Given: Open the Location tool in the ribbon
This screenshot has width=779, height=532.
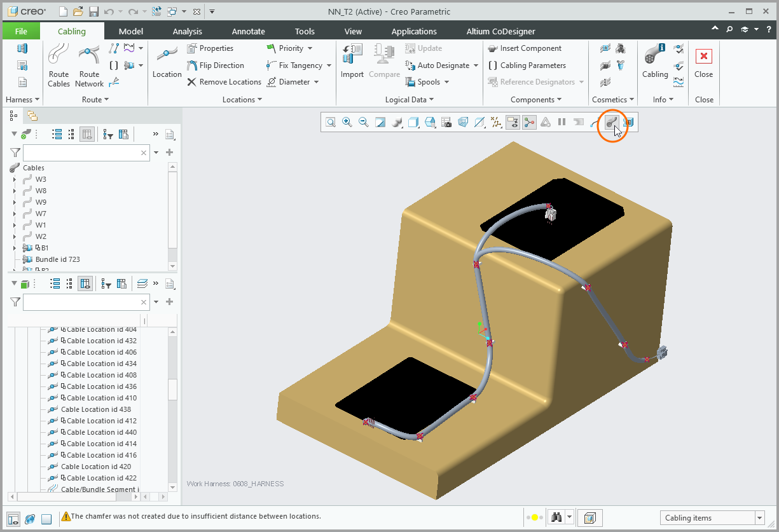Looking at the screenshot, I should (167, 64).
